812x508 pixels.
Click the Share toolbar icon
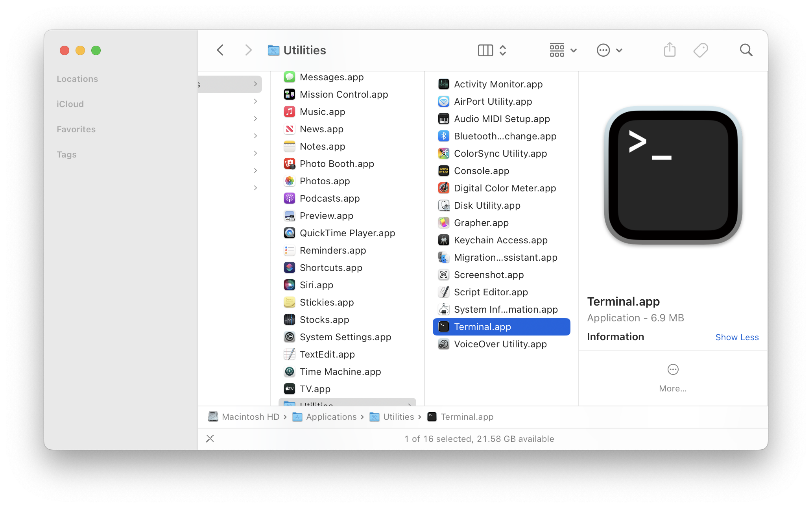(670, 50)
